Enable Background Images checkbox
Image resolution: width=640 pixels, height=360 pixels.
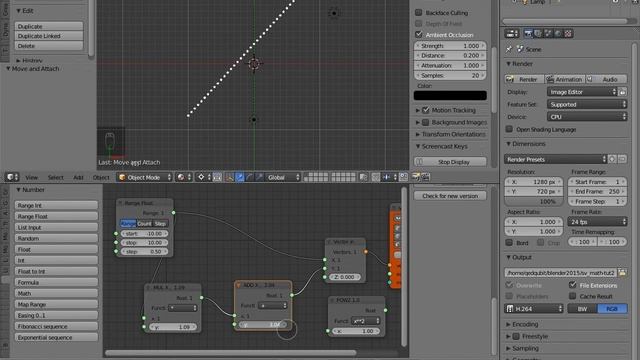(426, 122)
